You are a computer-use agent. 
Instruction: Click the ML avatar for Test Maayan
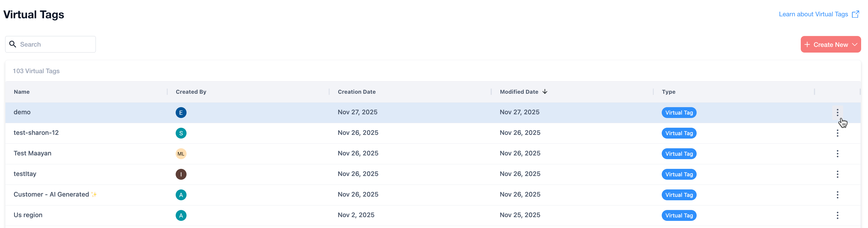click(181, 154)
